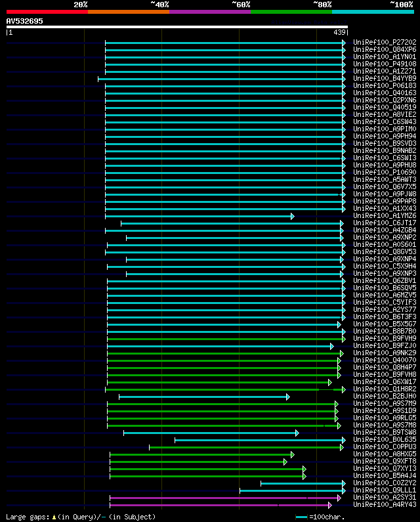Screen dimensions: 420x522
Task: View the UniRef100_A9XNP3 hit
Action: click(x=385, y=273)
